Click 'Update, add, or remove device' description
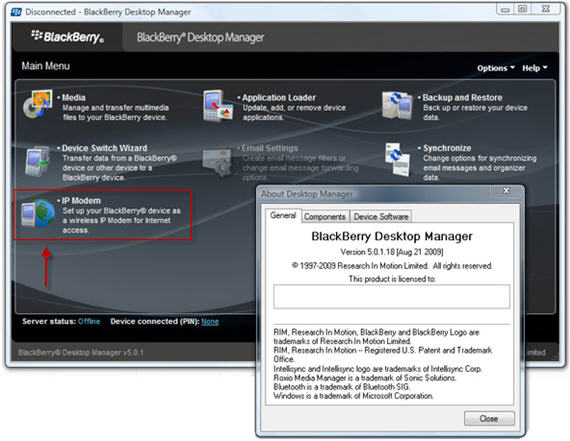Image resolution: width=570 pixels, height=441 pixels. pyautogui.click(x=294, y=108)
